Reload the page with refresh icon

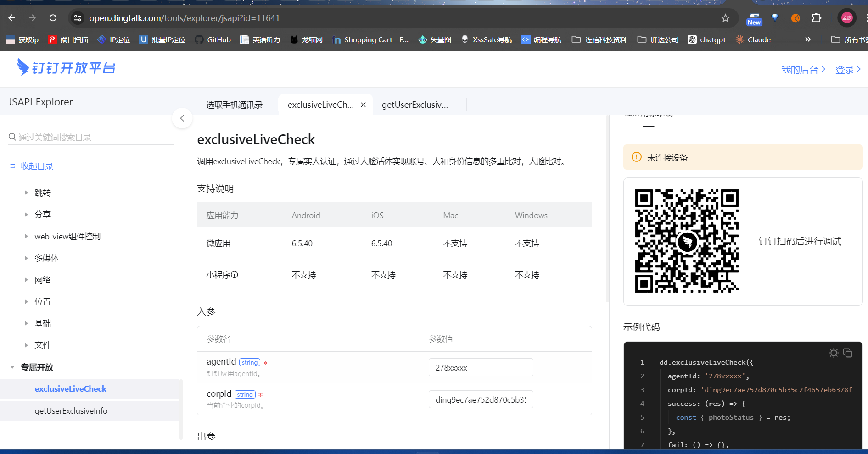pyautogui.click(x=53, y=18)
